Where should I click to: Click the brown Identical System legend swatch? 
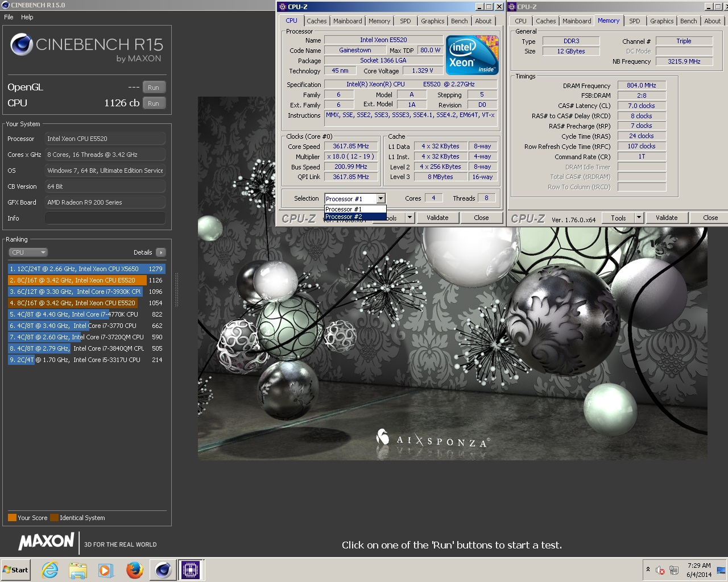point(54,518)
